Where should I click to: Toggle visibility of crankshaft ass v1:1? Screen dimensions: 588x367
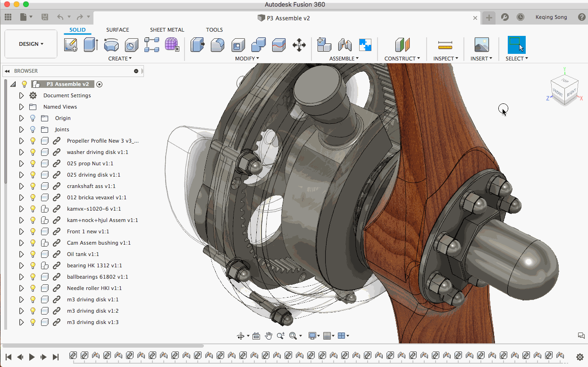(x=33, y=186)
